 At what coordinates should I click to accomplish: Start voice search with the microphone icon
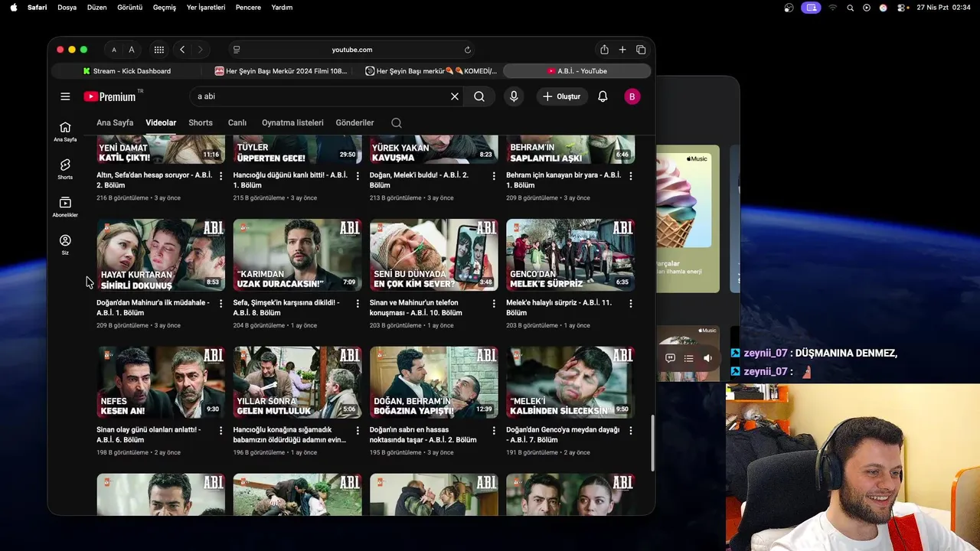[x=514, y=96]
